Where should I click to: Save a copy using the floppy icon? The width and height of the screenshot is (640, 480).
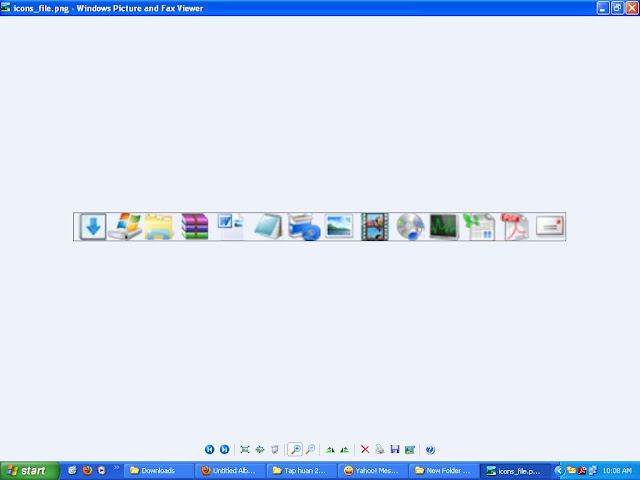(x=395, y=449)
